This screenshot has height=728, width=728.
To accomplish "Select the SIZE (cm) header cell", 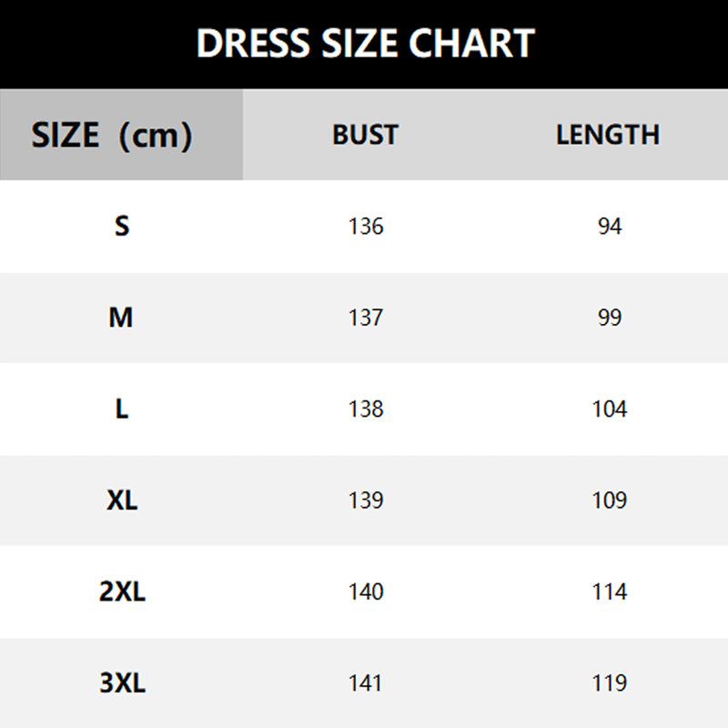I will point(112,136).
